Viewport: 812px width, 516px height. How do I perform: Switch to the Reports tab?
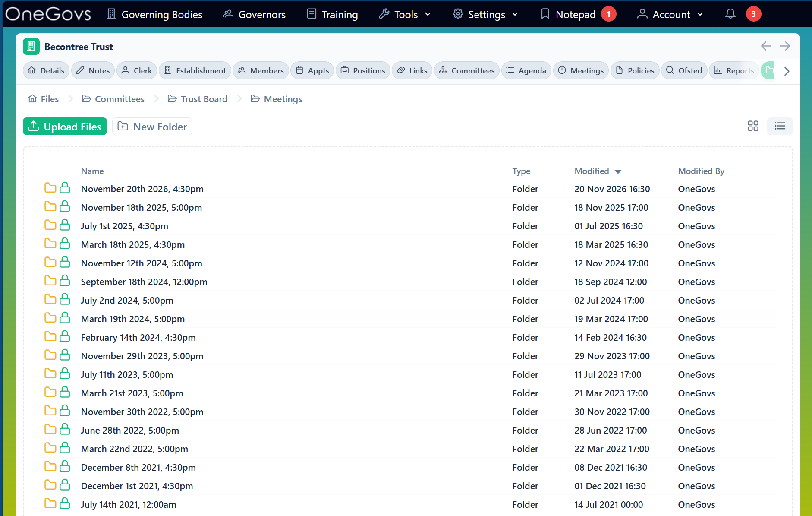click(734, 70)
